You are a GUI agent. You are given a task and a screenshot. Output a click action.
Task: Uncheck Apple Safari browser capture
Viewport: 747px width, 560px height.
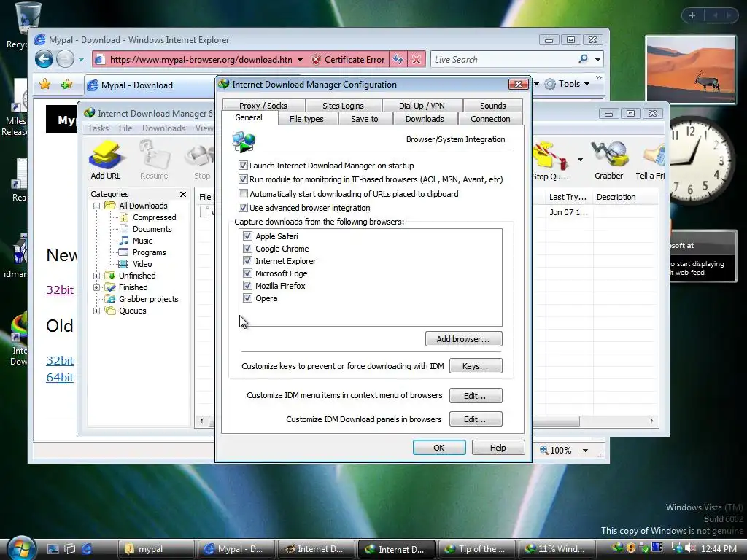coord(247,236)
